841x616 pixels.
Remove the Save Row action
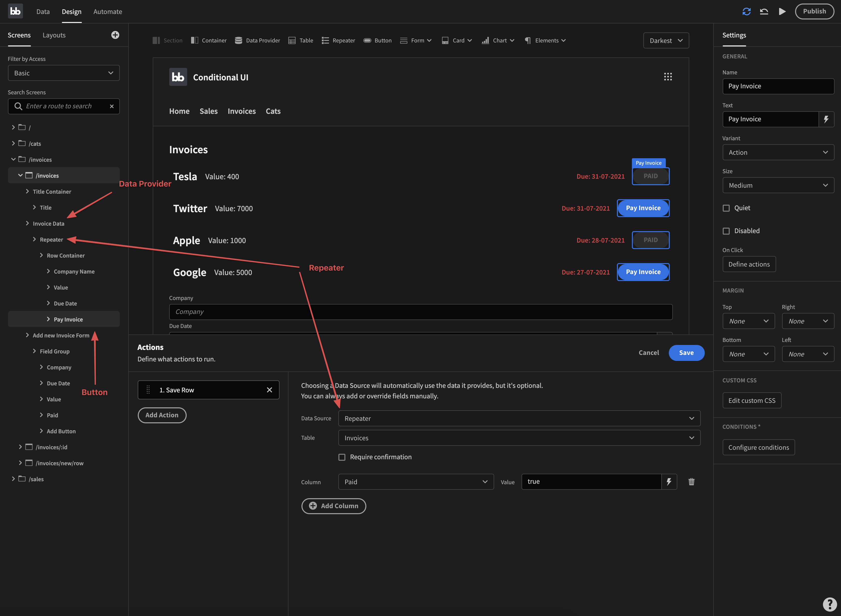[270, 390]
